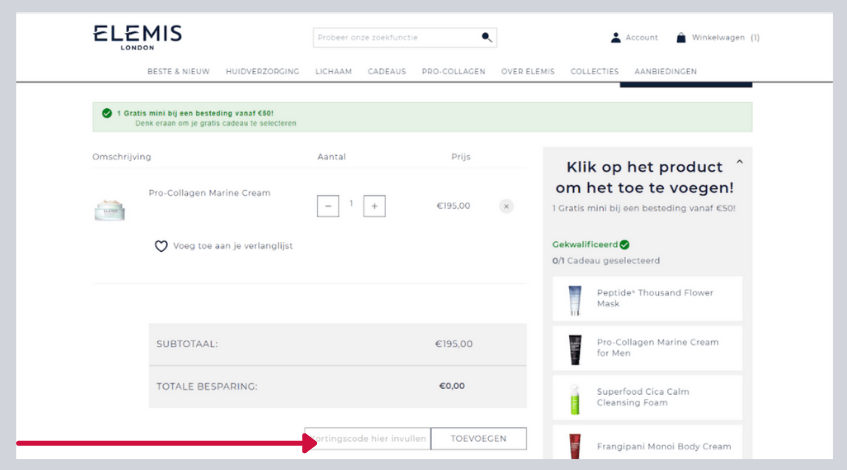Open the Cadeaus menu
The image size is (847, 470).
387,71
